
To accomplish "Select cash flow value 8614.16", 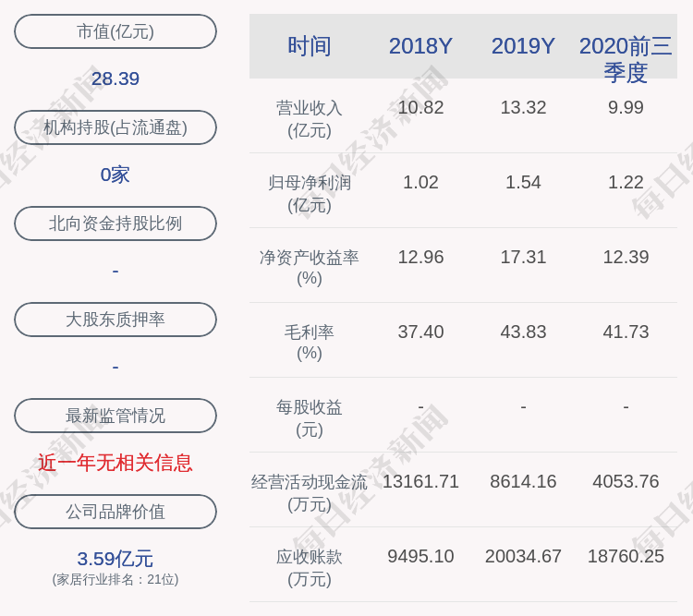I will (x=523, y=481).
